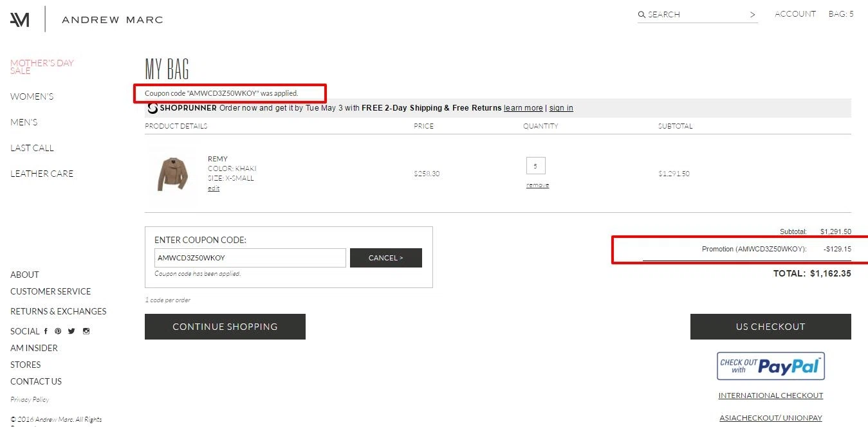Click the 'COLOR: KHAKI' text

click(x=232, y=168)
